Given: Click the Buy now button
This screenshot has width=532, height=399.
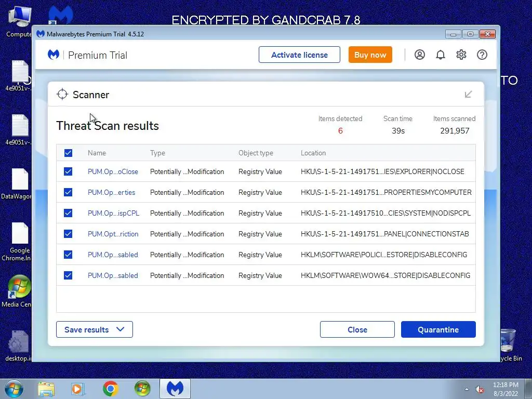Looking at the screenshot, I should 370,55.
